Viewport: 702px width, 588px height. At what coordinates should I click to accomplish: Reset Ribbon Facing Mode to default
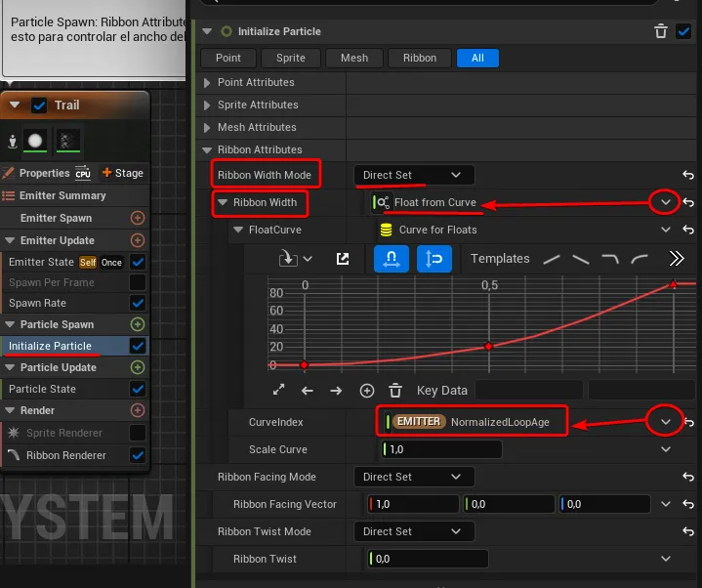pos(688,477)
